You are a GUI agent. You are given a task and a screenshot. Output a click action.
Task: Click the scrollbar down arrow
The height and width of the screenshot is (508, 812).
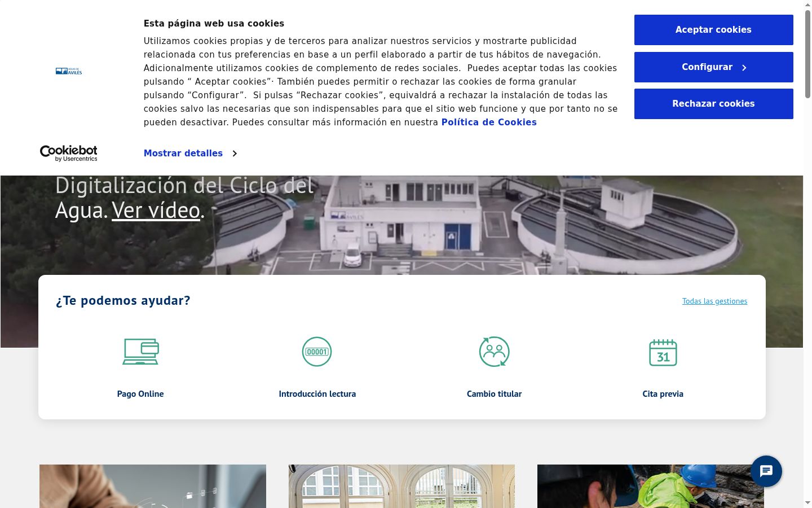pos(807,503)
